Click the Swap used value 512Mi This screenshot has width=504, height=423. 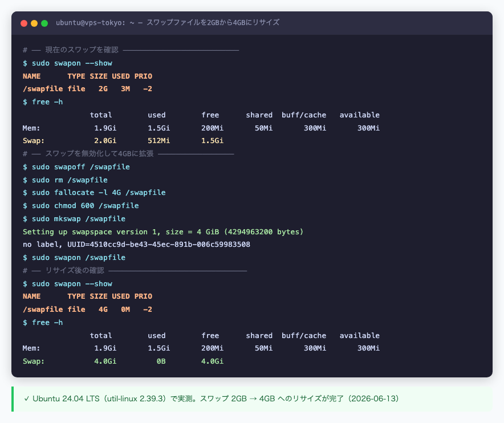pos(159,141)
